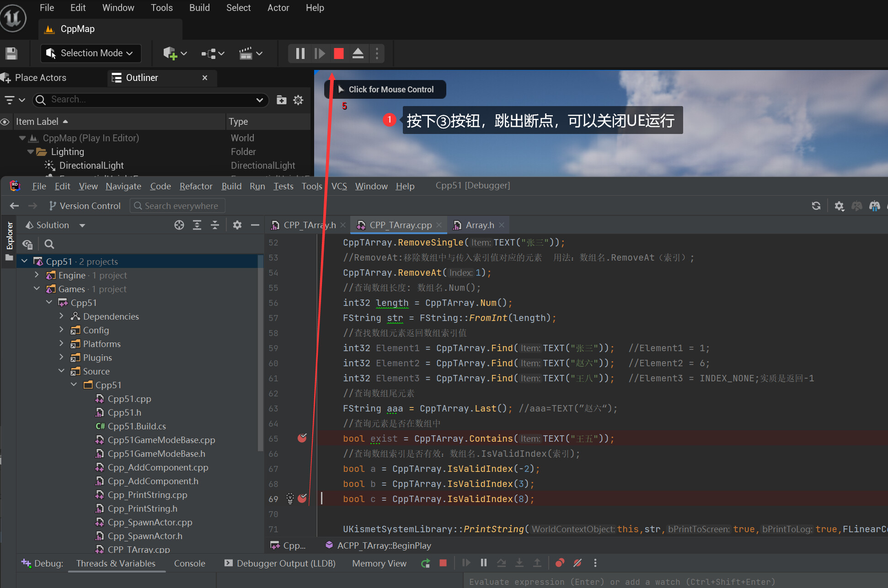Save the current level with floppy icon

coord(11,53)
